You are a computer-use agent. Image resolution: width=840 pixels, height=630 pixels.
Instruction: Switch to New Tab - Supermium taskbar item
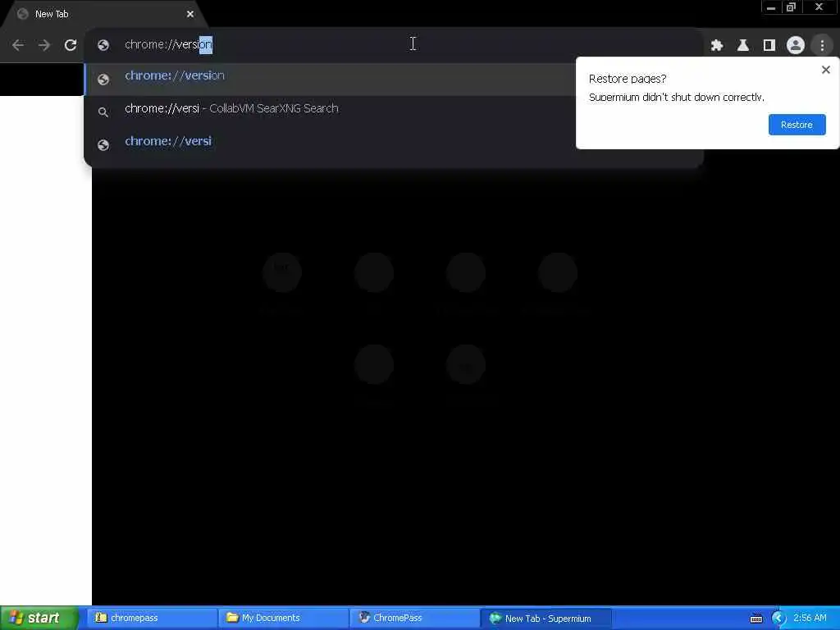pyautogui.click(x=547, y=619)
